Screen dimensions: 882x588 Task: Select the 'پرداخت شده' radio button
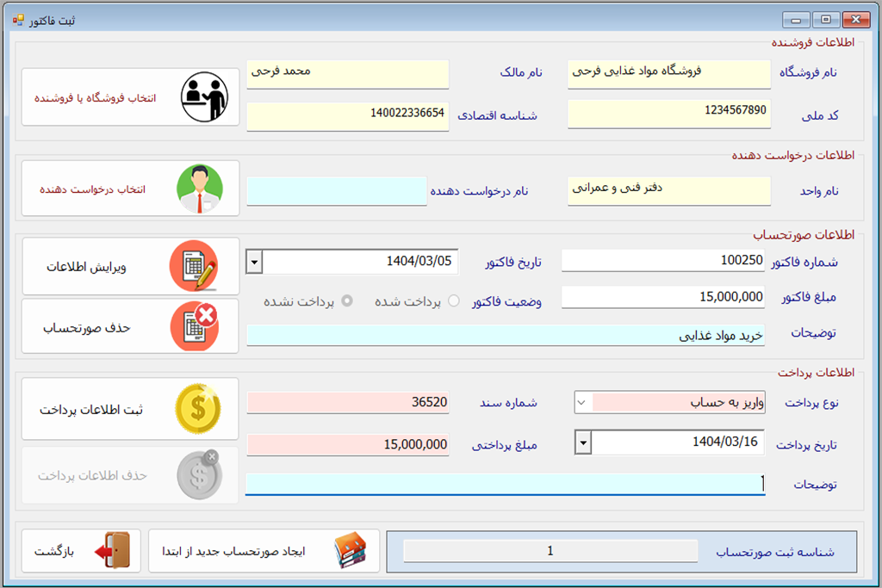(x=454, y=301)
